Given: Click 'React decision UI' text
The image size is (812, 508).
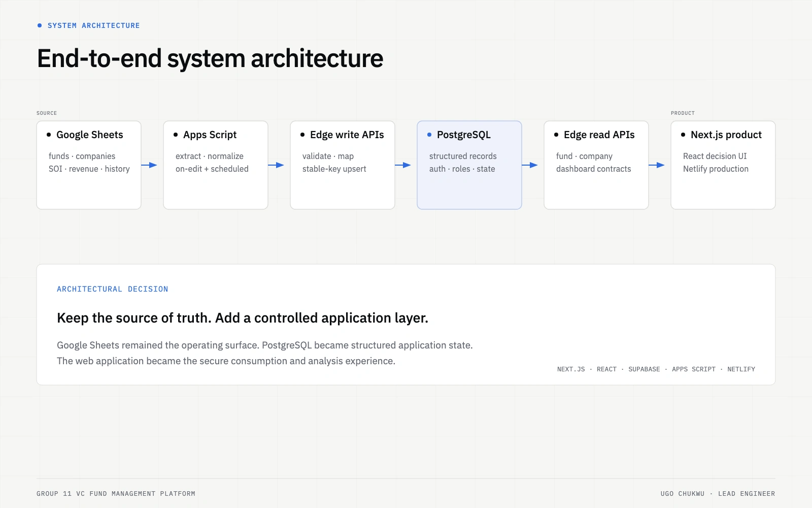Looking at the screenshot, I should (715, 156).
